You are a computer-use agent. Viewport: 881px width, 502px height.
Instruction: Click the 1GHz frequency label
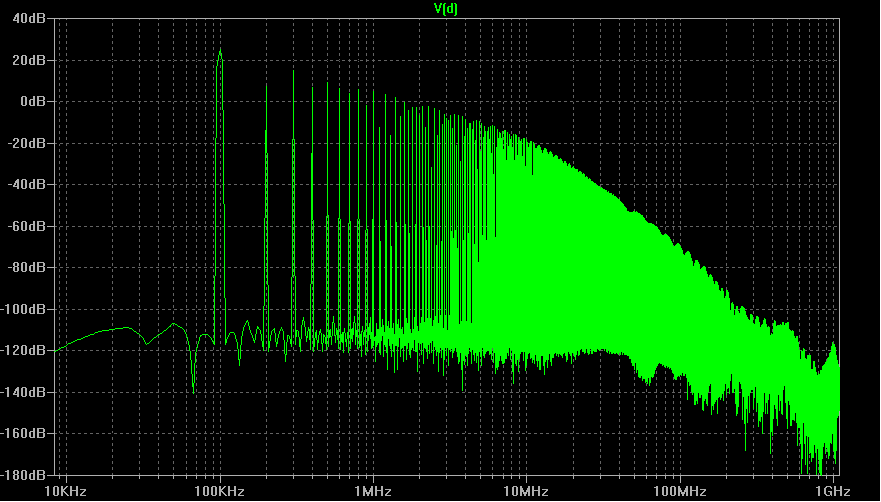click(x=833, y=492)
